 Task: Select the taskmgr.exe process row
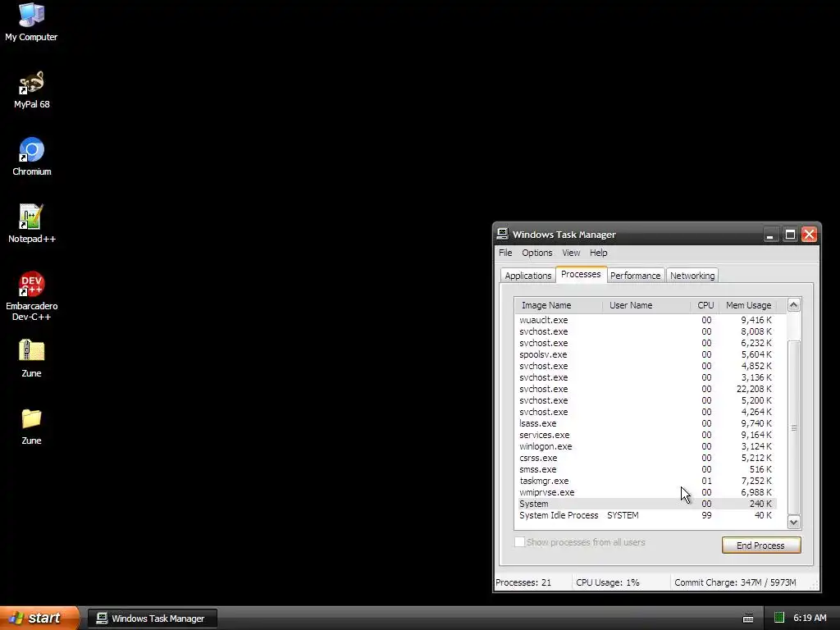pyautogui.click(x=646, y=481)
